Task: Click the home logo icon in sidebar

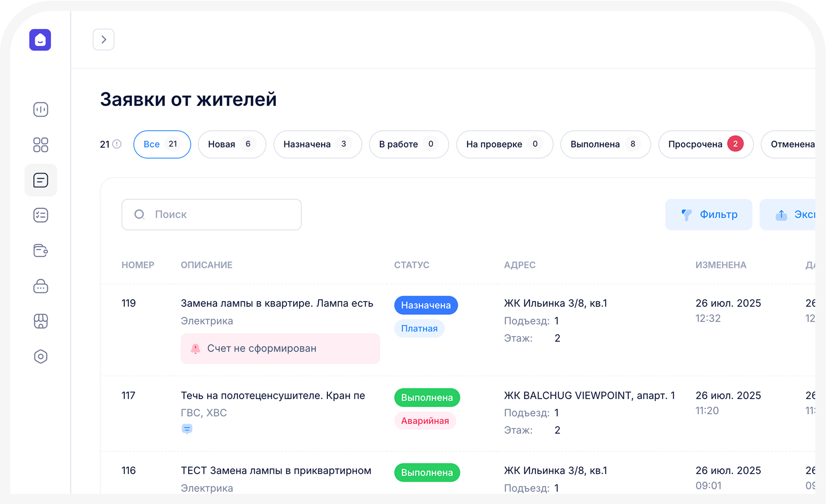Action: pos(40,40)
